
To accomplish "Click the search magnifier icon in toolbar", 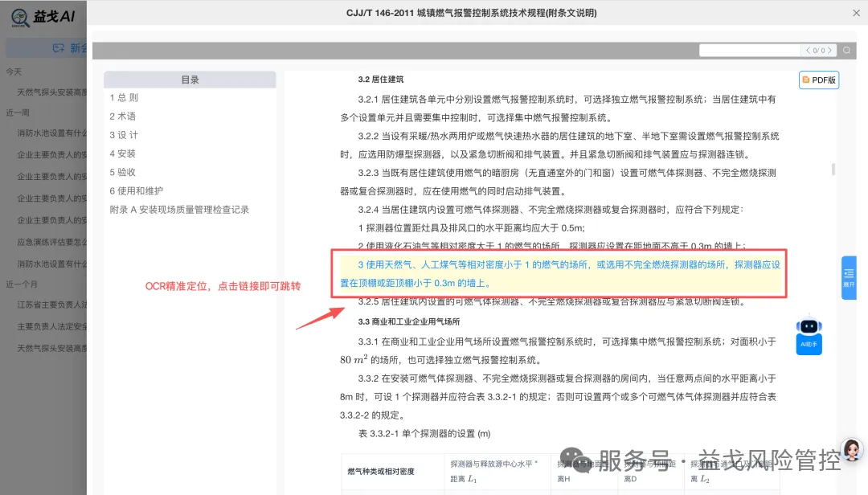I will click(846, 51).
